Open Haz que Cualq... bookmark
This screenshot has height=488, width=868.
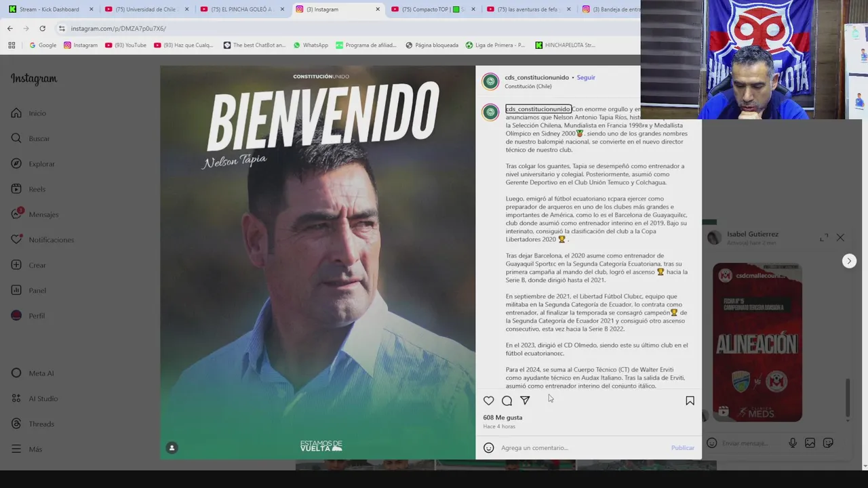[184, 45]
